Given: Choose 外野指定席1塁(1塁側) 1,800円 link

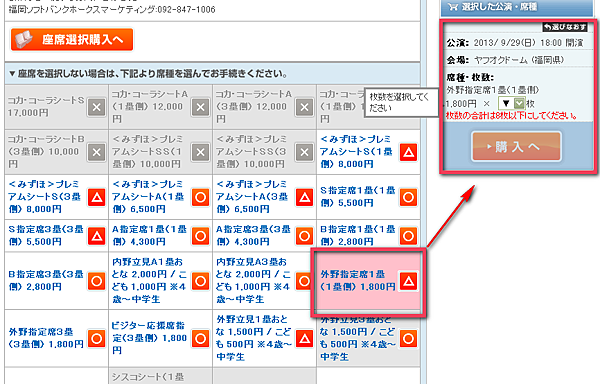Looking at the screenshot, I should coord(358,280).
